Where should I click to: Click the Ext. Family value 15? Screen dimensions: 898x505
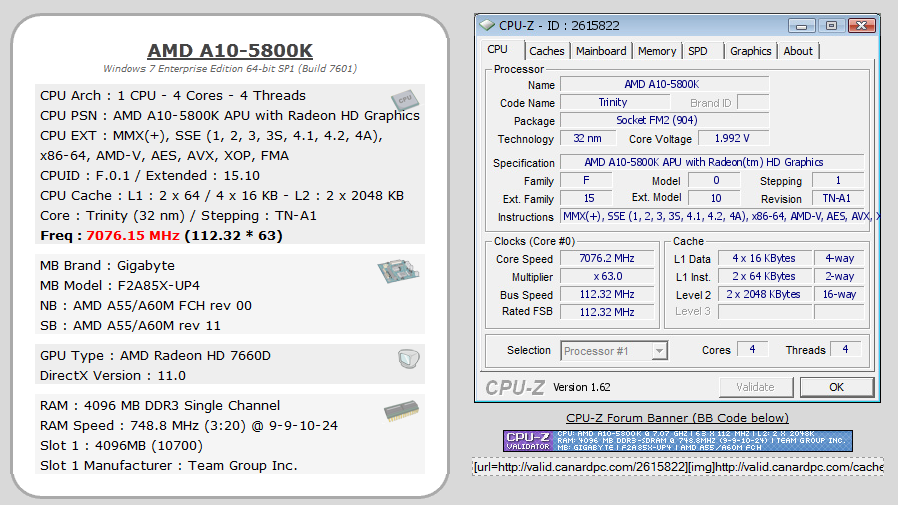(x=585, y=199)
